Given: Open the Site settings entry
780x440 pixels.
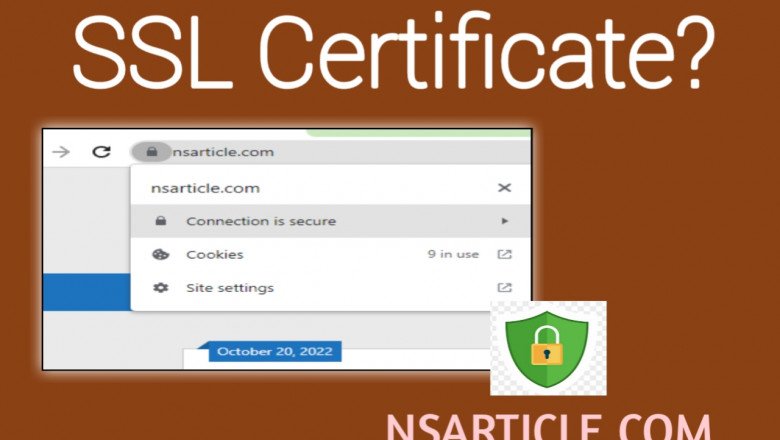Looking at the screenshot, I should (x=229, y=288).
